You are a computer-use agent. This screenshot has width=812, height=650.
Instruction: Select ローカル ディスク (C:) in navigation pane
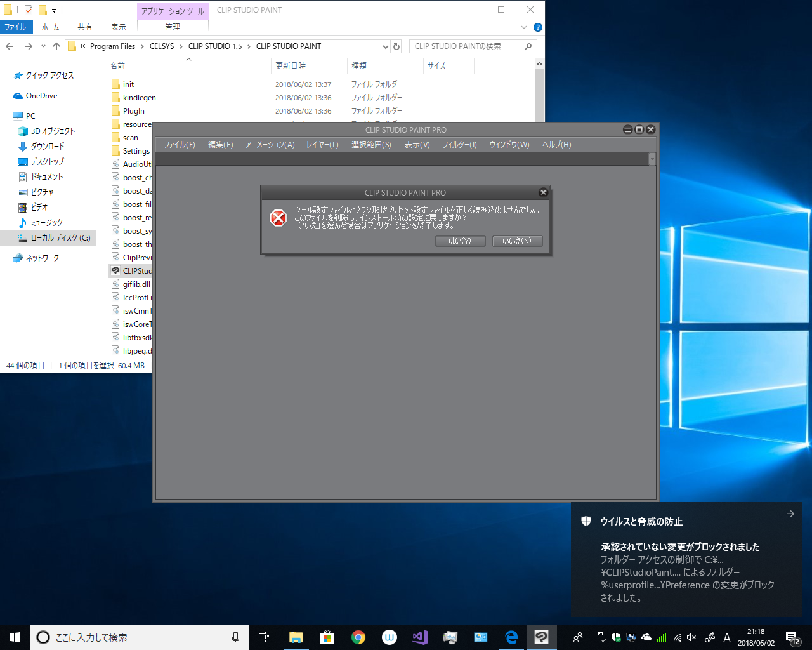(60, 238)
